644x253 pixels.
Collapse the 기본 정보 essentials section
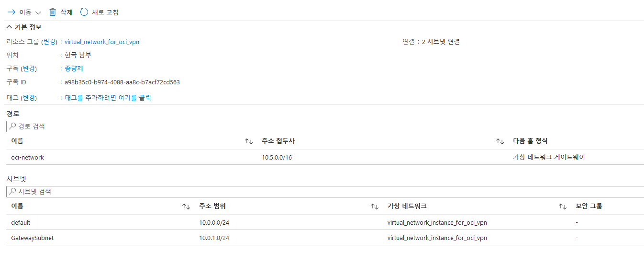click(24, 27)
